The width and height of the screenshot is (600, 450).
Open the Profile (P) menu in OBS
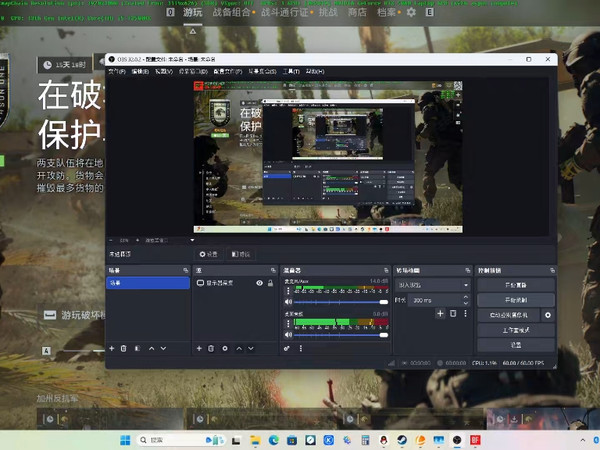[228, 72]
